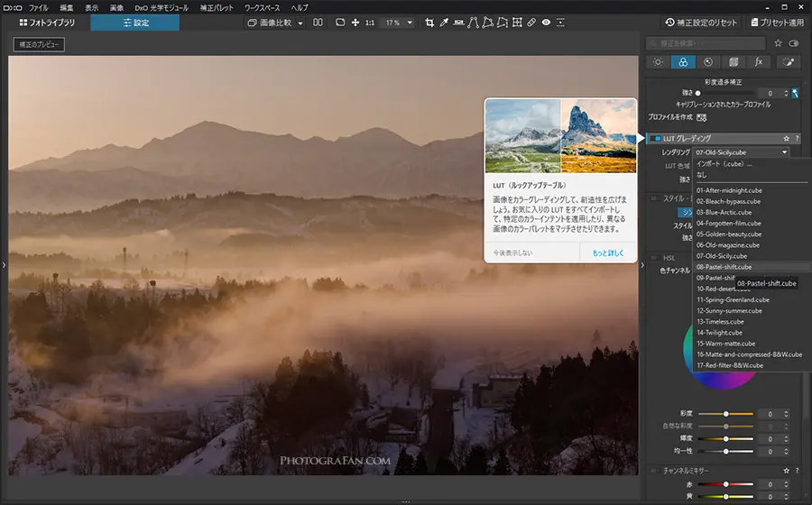
Task: Click もっと詳しく link in LUT tooltip
Action: (x=608, y=253)
